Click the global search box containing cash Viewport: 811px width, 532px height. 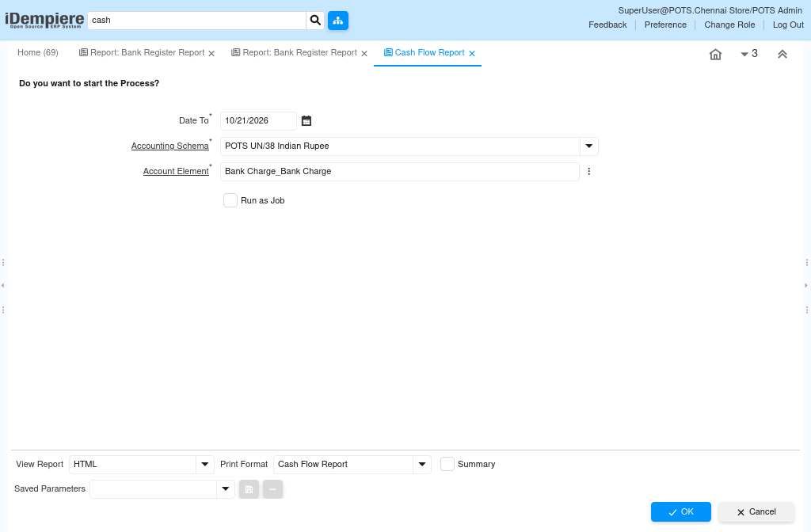[x=197, y=21]
